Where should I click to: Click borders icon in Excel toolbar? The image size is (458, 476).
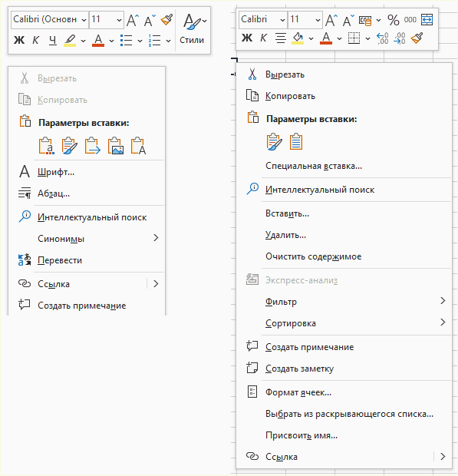tap(354, 38)
